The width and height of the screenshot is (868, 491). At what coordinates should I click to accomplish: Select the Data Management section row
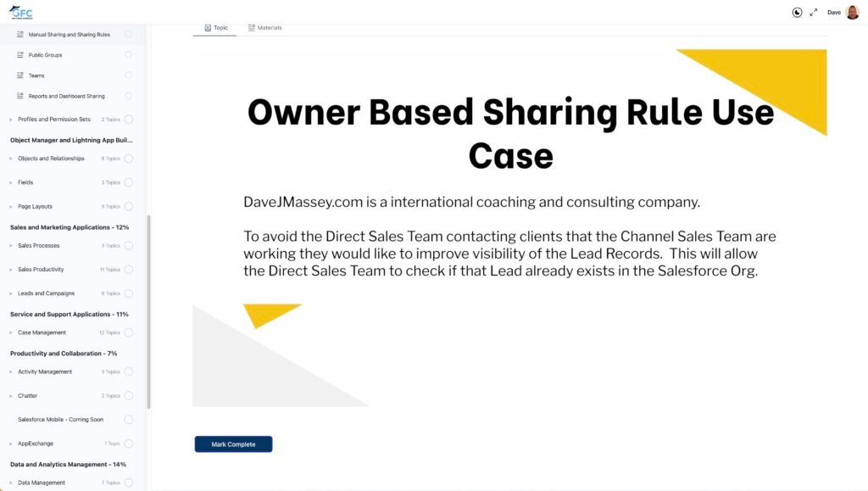point(71,483)
